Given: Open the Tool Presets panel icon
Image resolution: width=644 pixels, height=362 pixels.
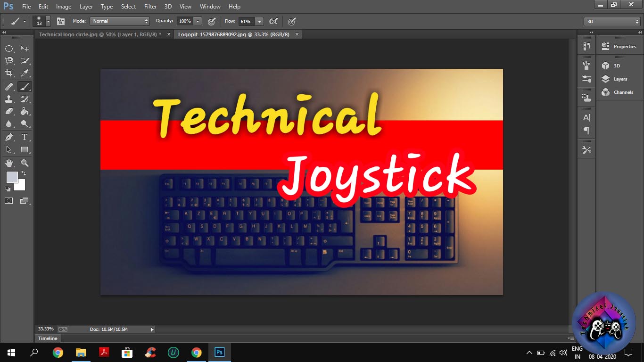Looking at the screenshot, I should click(586, 150).
